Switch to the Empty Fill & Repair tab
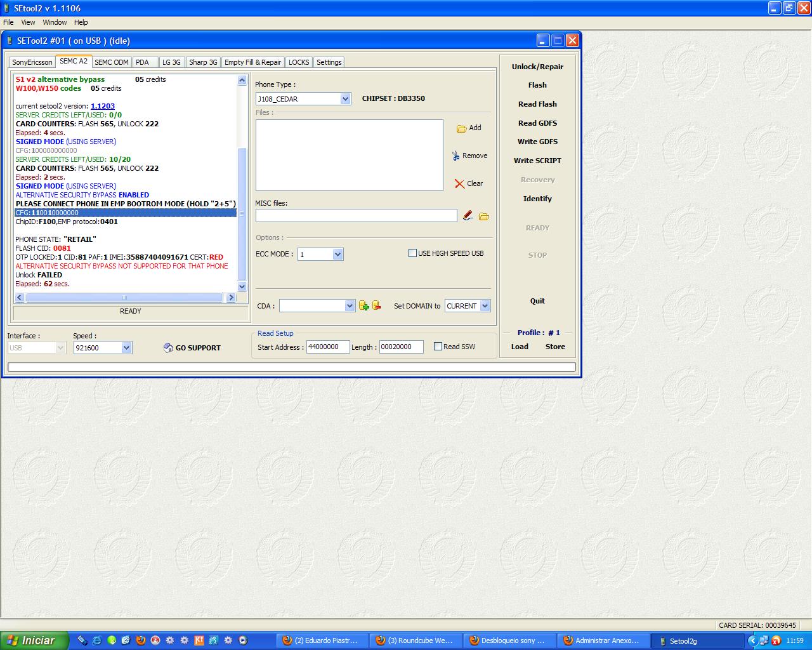 click(x=252, y=62)
